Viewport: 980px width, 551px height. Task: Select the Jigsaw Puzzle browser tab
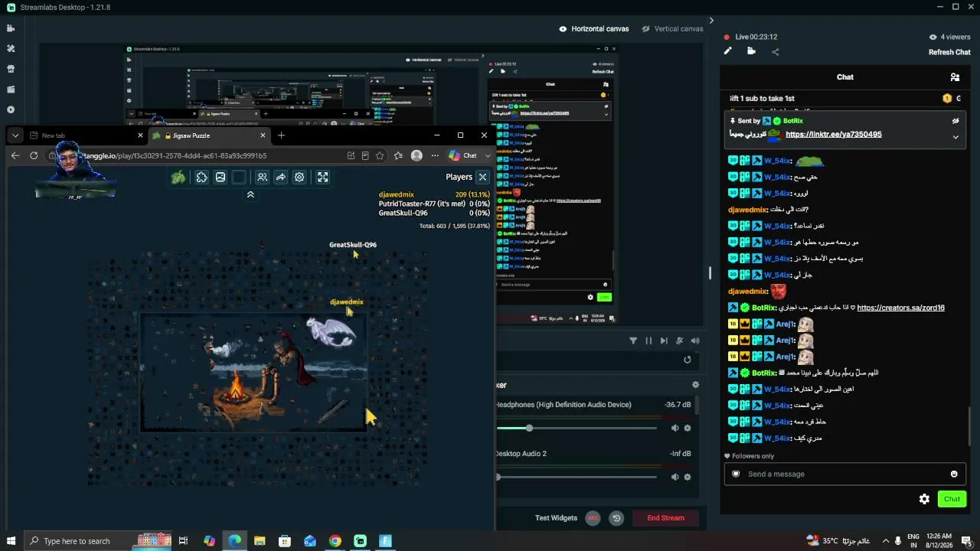coord(208,135)
